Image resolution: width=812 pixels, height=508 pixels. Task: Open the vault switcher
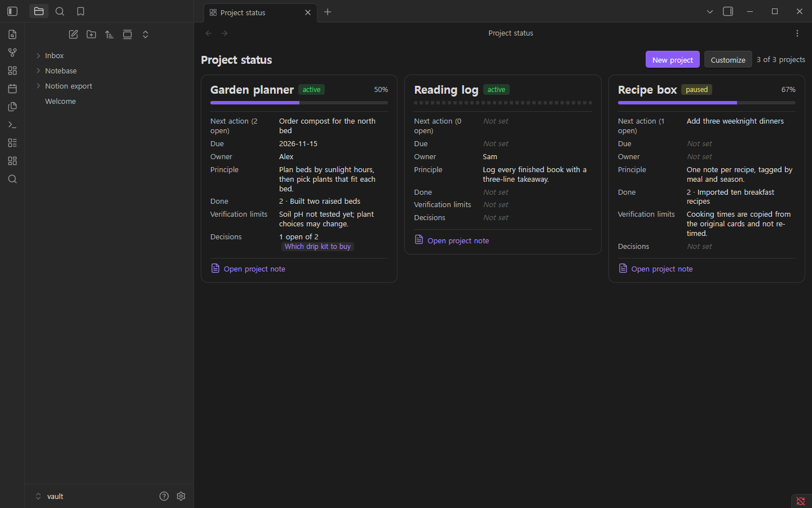click(x=50, y=496)
